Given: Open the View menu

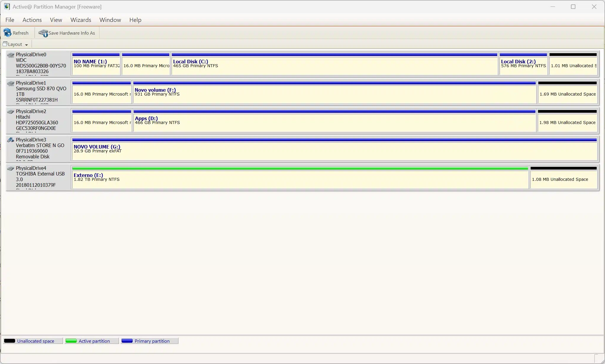Looking at the screenshot, I should [56, 20].
